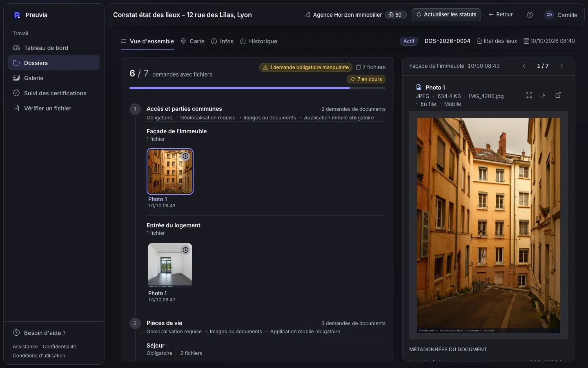This screenshot has height=368, width=588.
Task: Click the Actualiser les statuts button
Action: click(x=446, y=15)
